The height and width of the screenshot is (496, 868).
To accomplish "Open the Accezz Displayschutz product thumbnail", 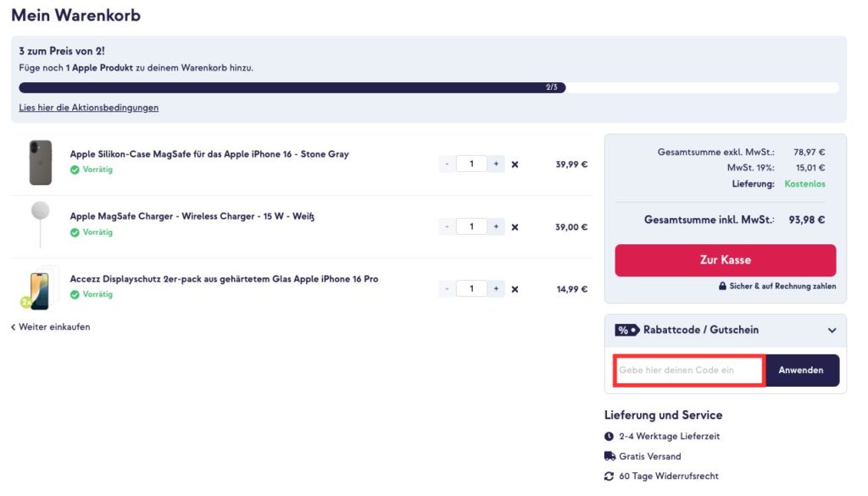I will (x=39, y=289).
